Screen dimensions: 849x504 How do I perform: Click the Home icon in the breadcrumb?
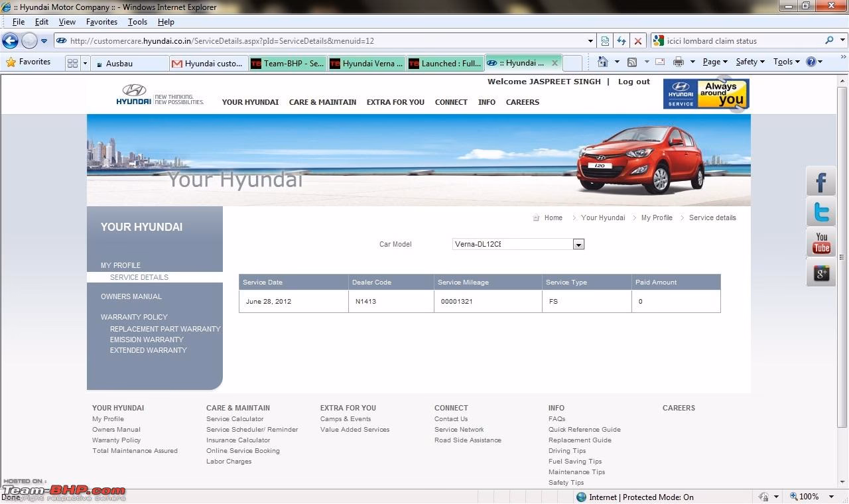pyautogui.click(x=536, y=218)
